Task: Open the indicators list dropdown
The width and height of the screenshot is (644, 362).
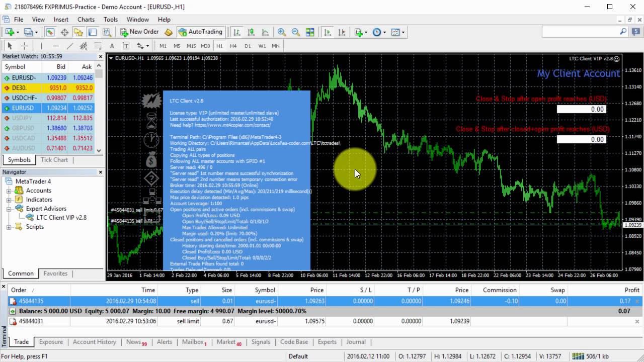Action: [366, 32]
